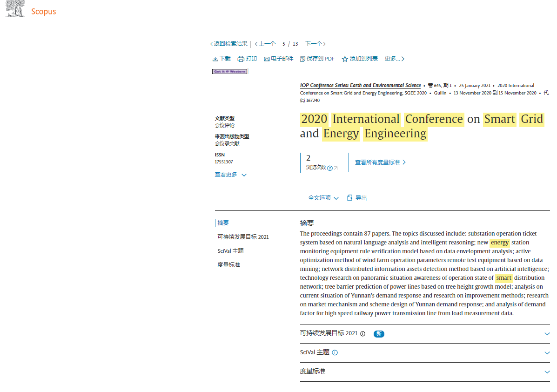Image resolution: width=557 pixels, height=392 pixels.
Task: Click the Scopus tree logo icon
Action: tap(15, 8)
